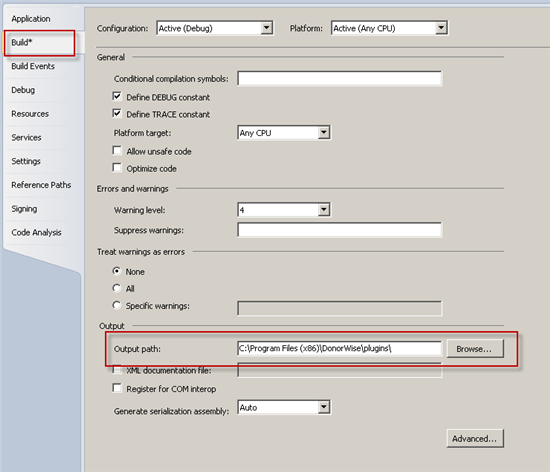Select the All warnings radio button
550x472 pixels.
coord(116,288)
